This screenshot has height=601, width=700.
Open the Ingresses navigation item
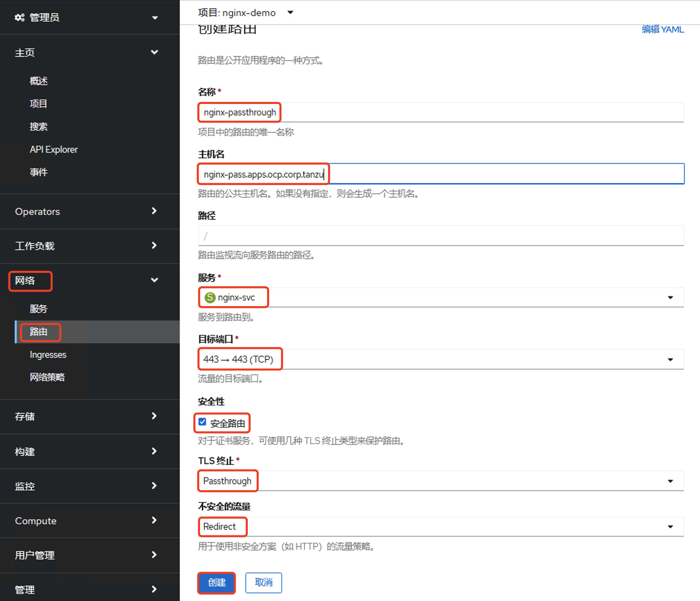pos(48,355)
